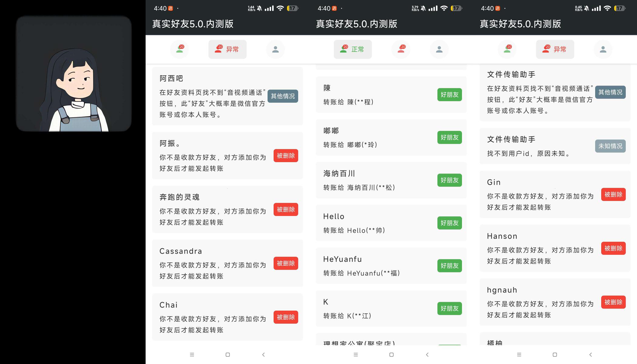Tap the red abnormal-friends icon in middle phone
The image size is (637, 364).
(x=401, y=49)
